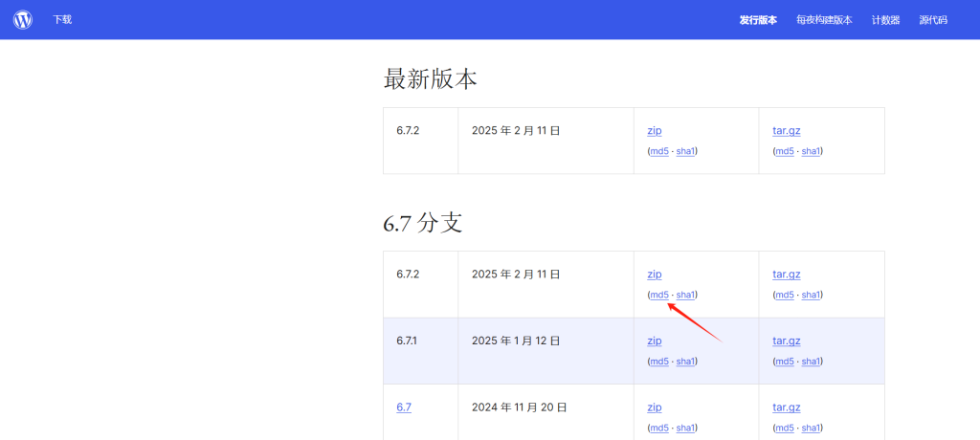Open the 6.7 version link

click(404, 407)
